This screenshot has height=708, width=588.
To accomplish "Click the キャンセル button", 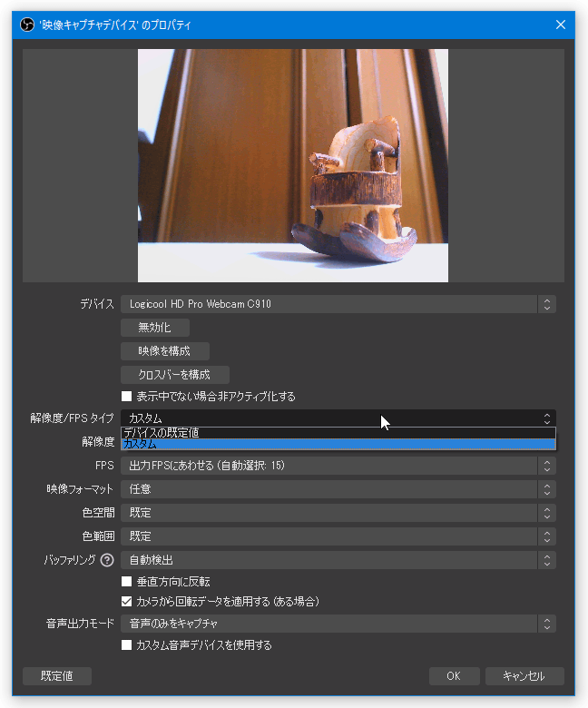I will point(524,676).
